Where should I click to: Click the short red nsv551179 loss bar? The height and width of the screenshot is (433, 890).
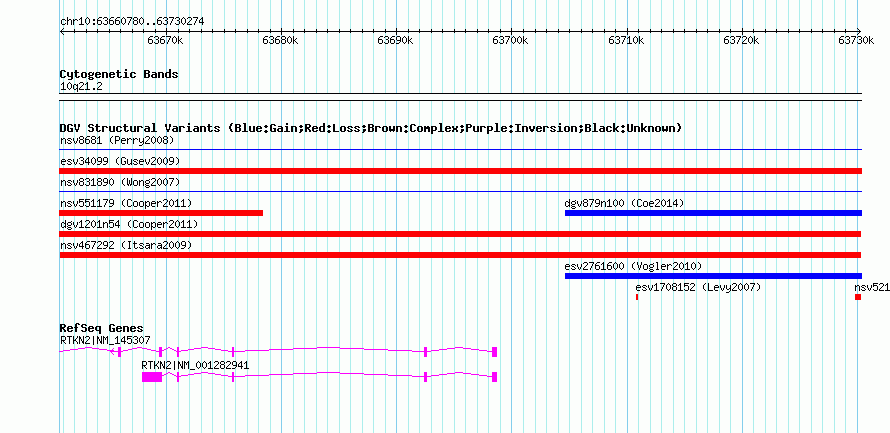(x=161, y=213)
